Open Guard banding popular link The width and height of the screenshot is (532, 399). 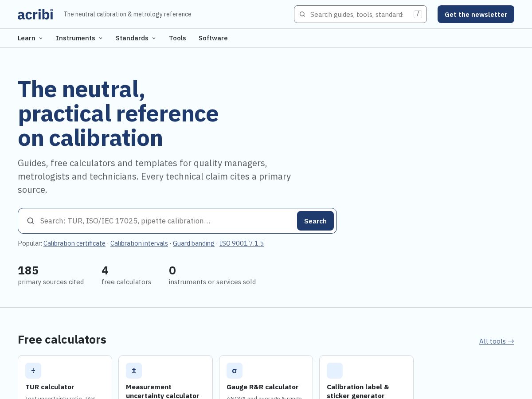(x=194, y=243)
